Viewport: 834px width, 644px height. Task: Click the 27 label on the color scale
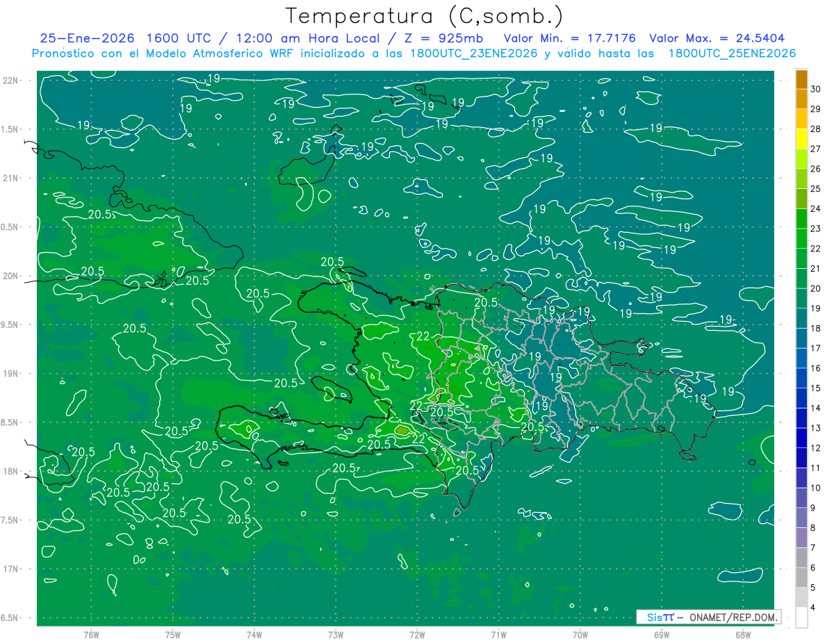pos(816,149)
